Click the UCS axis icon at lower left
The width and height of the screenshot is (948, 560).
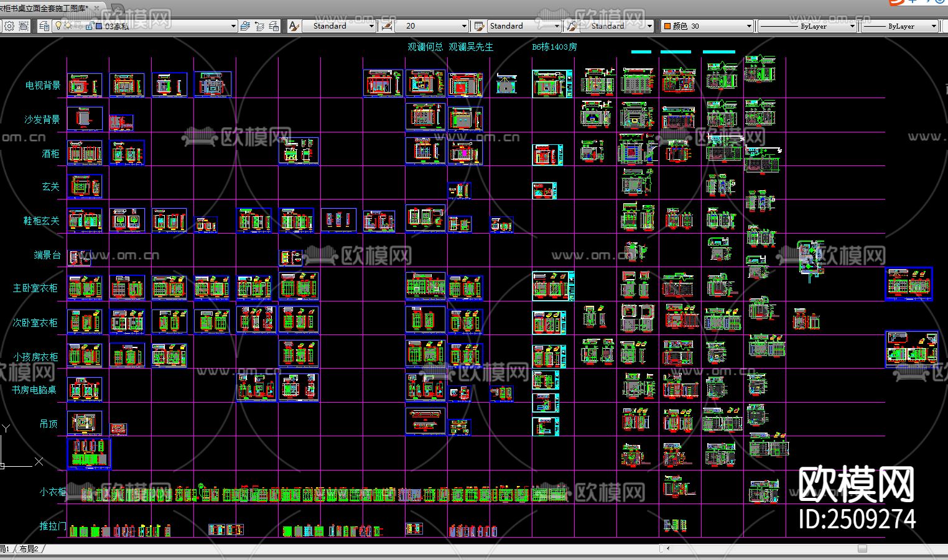click(21, 446)
